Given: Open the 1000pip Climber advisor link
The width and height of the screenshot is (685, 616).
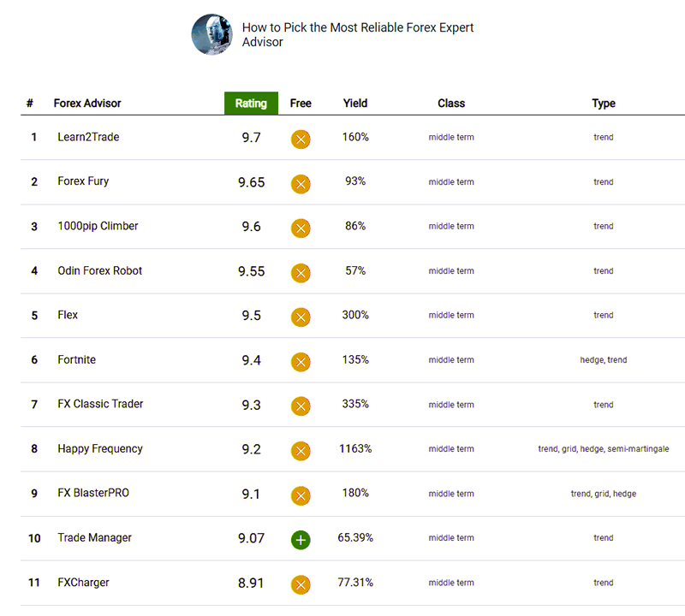Looking at the screenshot, I should (98, 226).
